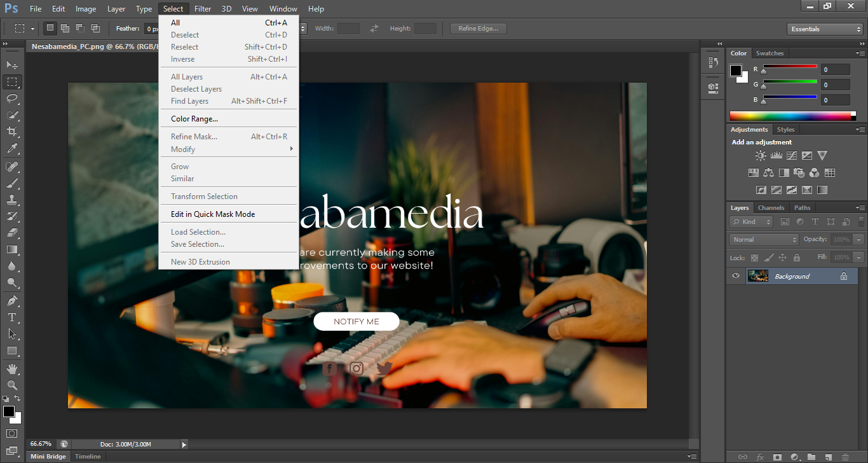Select the Horizontal Type tool
Viewport: 868px width, 463px height.
12,317
